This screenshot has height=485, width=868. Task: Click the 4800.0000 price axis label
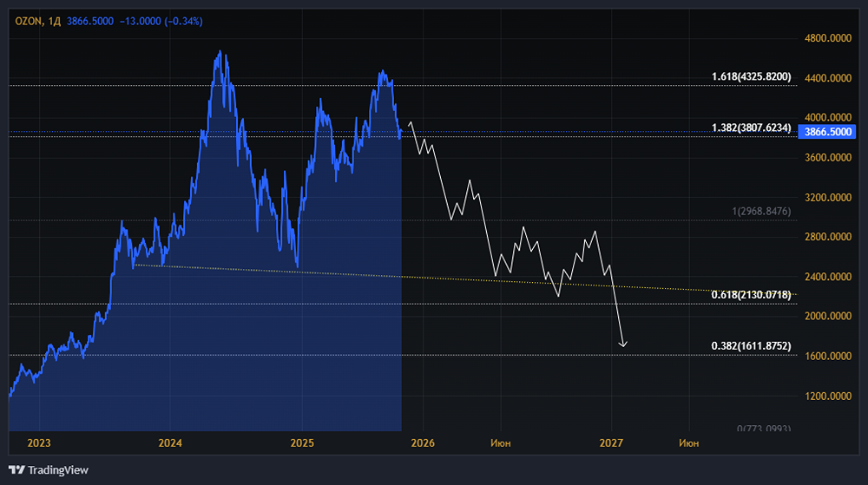click(x=827, y=38)
